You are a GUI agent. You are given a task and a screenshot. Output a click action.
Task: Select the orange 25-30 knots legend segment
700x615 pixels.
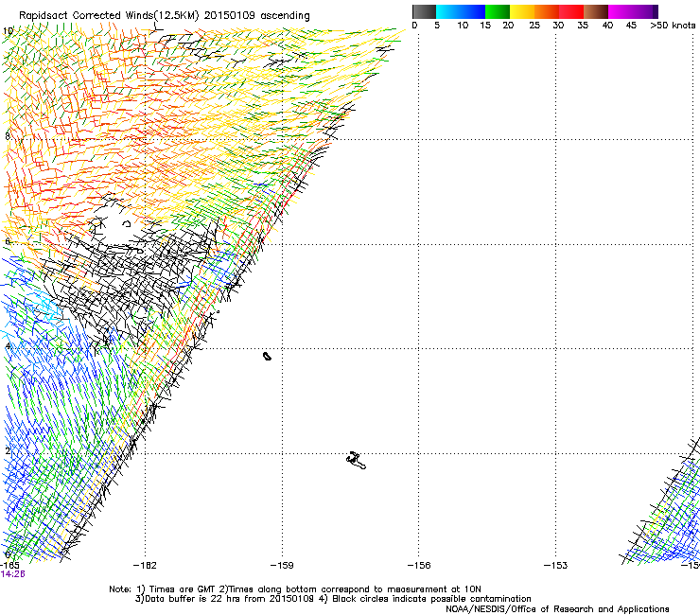(x=547, y=11)
